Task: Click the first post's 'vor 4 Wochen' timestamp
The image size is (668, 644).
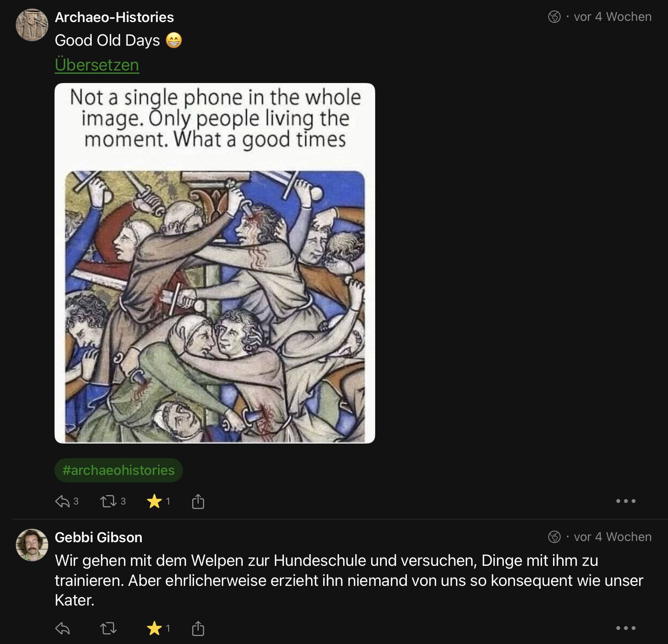Action: 612,17
